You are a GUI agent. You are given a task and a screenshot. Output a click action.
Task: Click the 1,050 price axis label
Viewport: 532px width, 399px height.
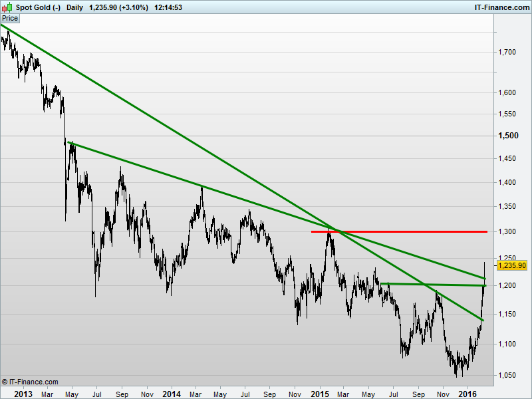coord(507,375)
